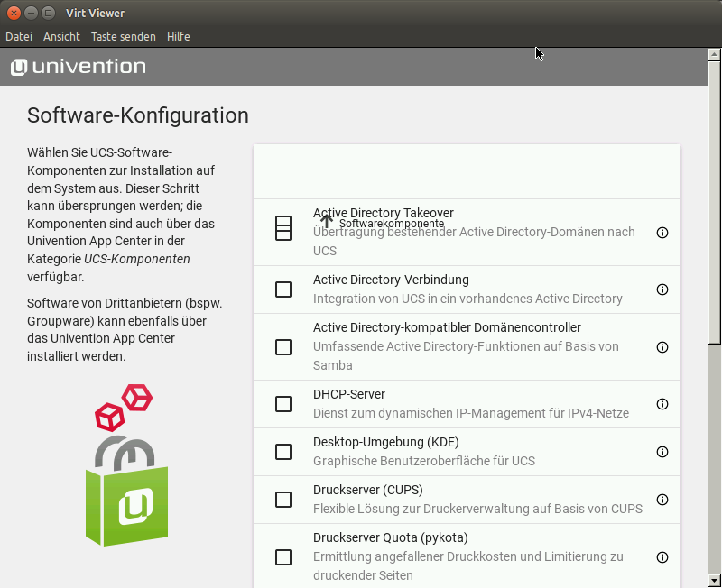722x588 pixels.
Task: Open the Taste senden menu
Action: 123,37
